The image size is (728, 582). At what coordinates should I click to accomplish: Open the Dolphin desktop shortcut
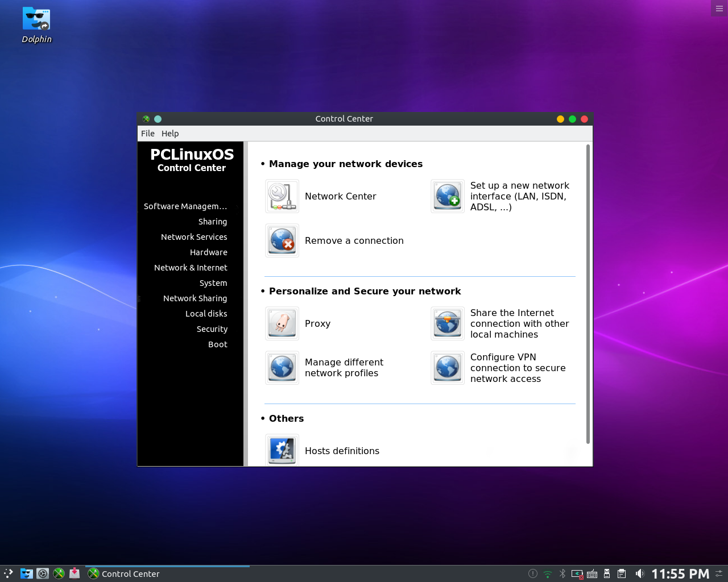pos(36,26)
